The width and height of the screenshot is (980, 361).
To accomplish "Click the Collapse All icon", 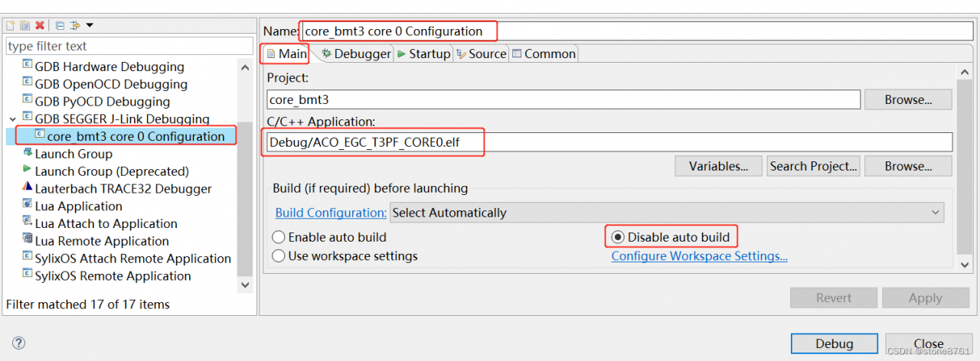I will click(x=60, y=26).
